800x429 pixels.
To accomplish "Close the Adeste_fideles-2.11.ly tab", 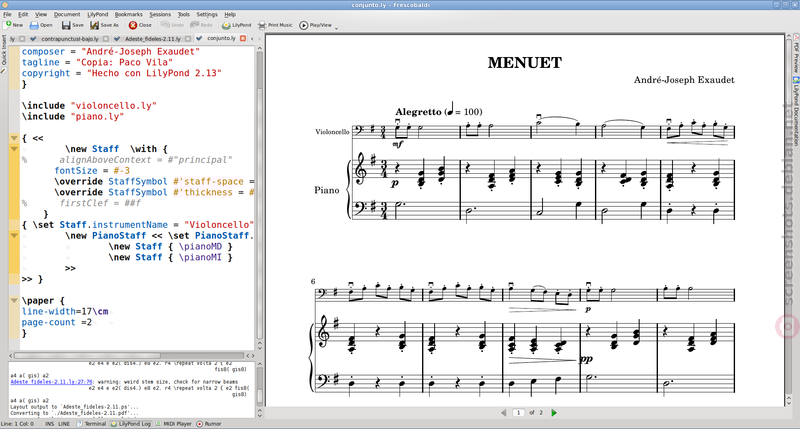I will (x=188, y=38).
